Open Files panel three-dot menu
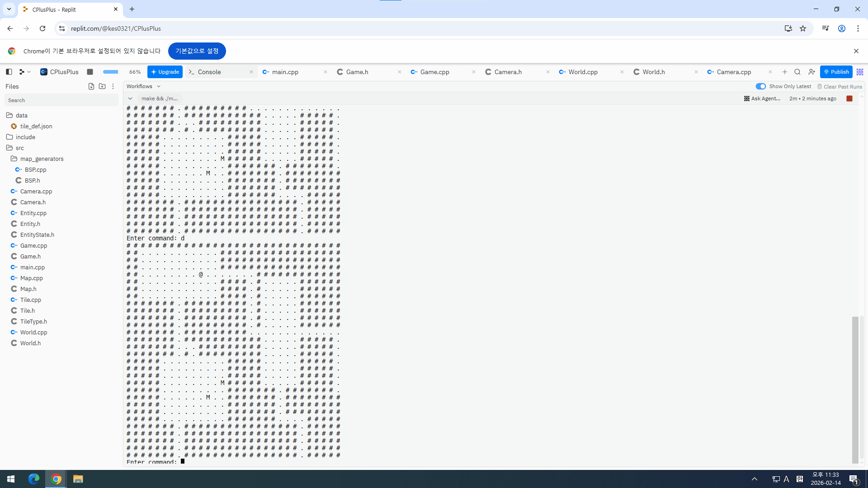Viewport: 868px width, 488px height. click(x=113, y=86)
